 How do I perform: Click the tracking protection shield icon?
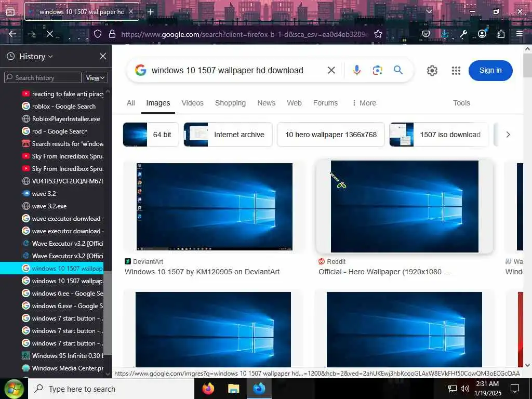coord(98,34)
